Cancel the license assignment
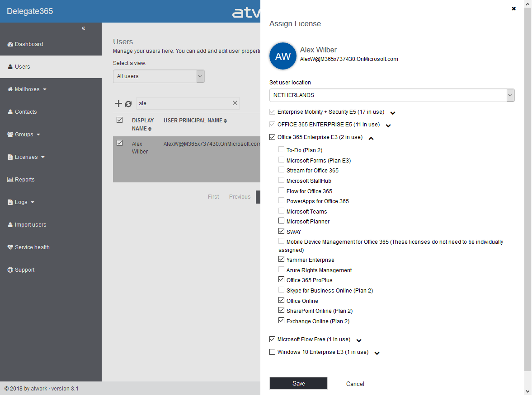This screenshot has height=395, width=532. tap(355, 384)
